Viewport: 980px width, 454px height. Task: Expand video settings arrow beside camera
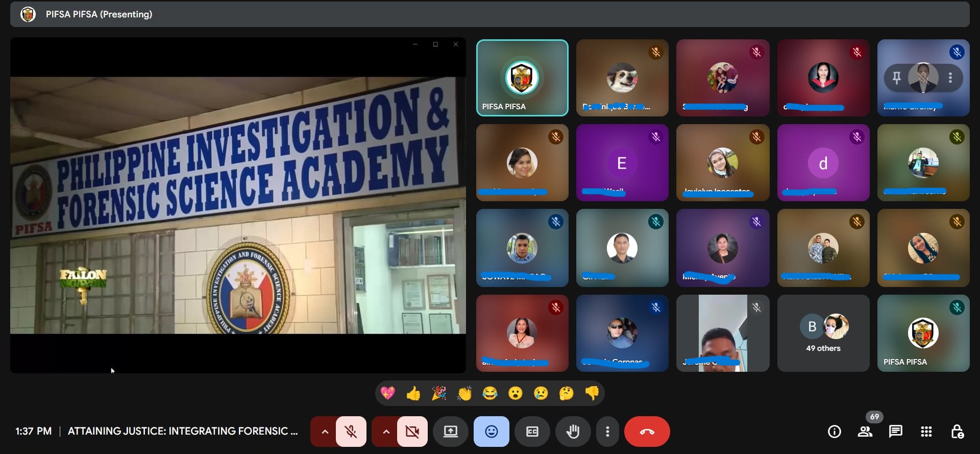tap(386, 432)
